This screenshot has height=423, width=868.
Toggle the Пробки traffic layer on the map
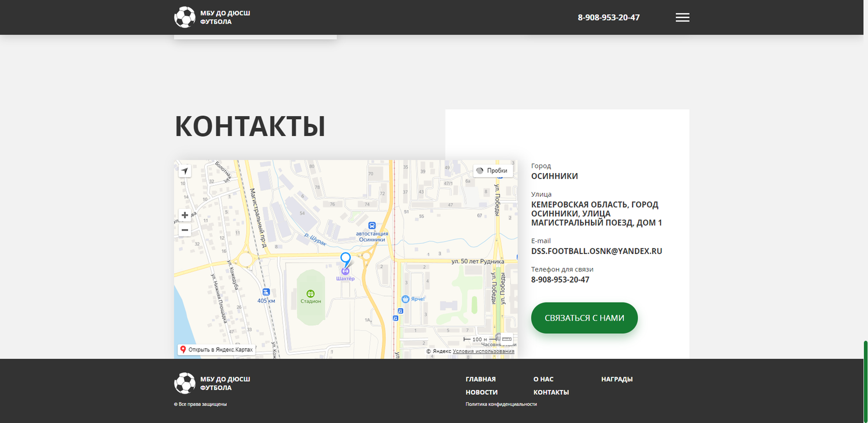pos(493,171)
